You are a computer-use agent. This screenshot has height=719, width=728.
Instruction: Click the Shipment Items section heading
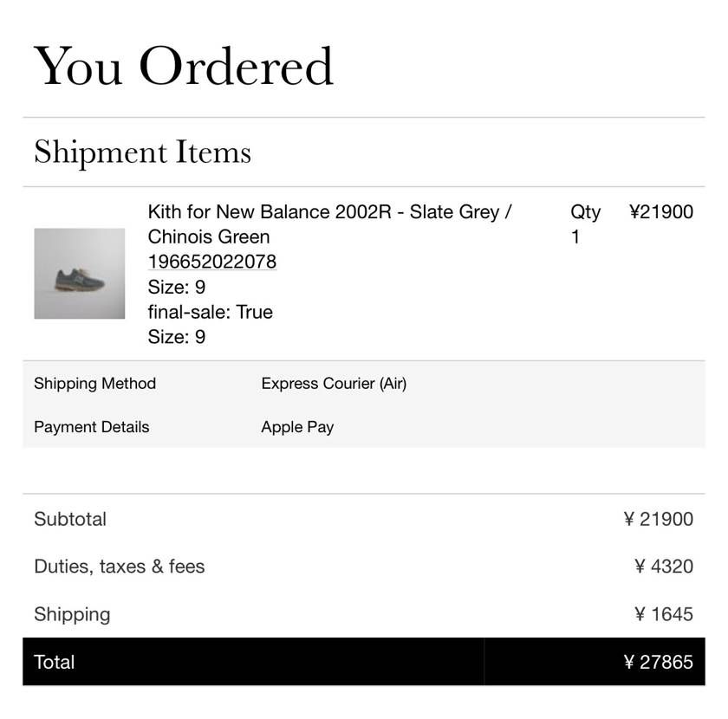click(x=142, y=152)
